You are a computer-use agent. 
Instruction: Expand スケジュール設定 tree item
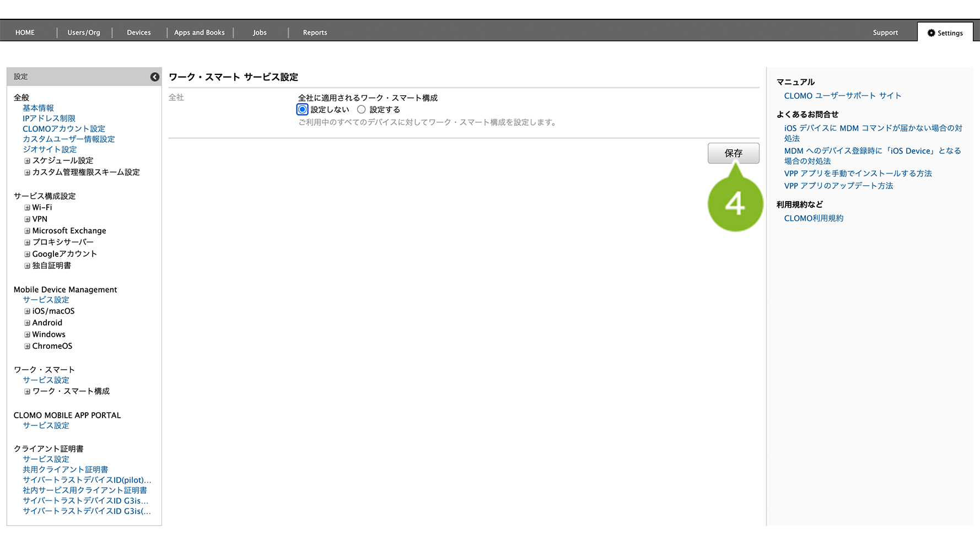27,161
